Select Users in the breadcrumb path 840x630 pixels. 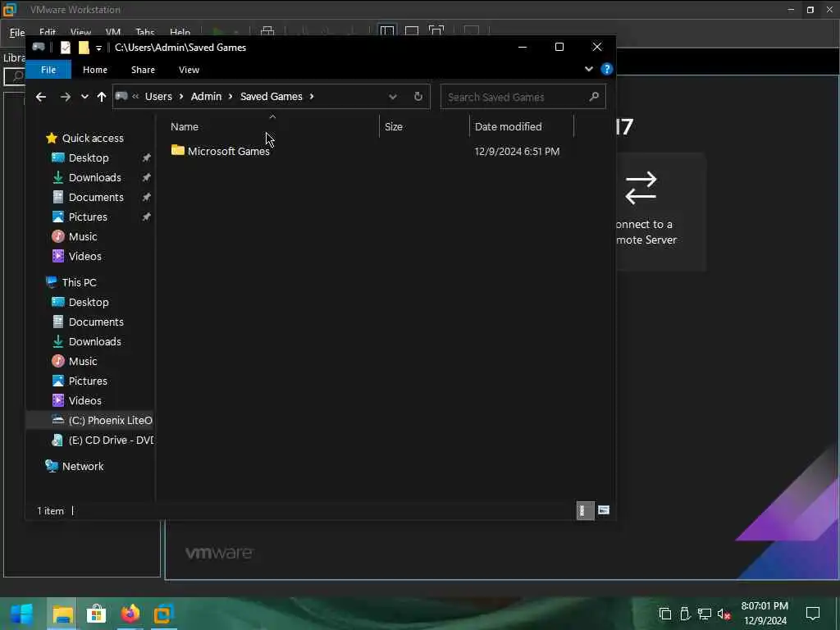[158, 97]
